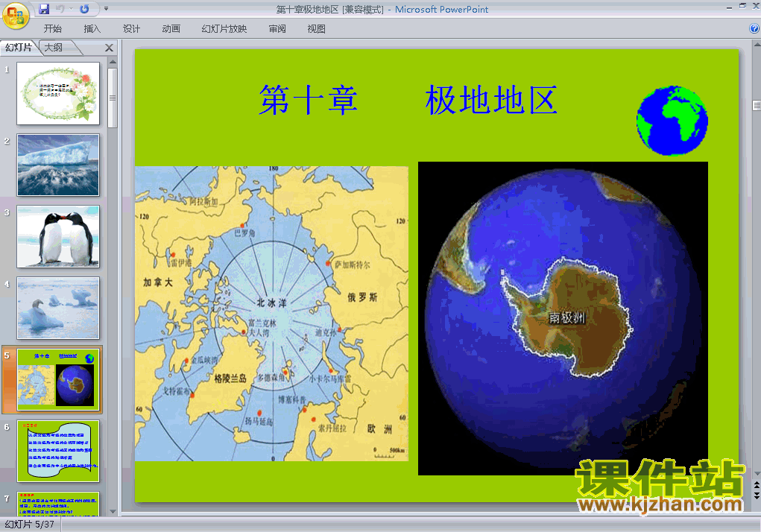Select the slide title 第十章 极地地区
The image size is (761, 532).
[x=408, y=100]
